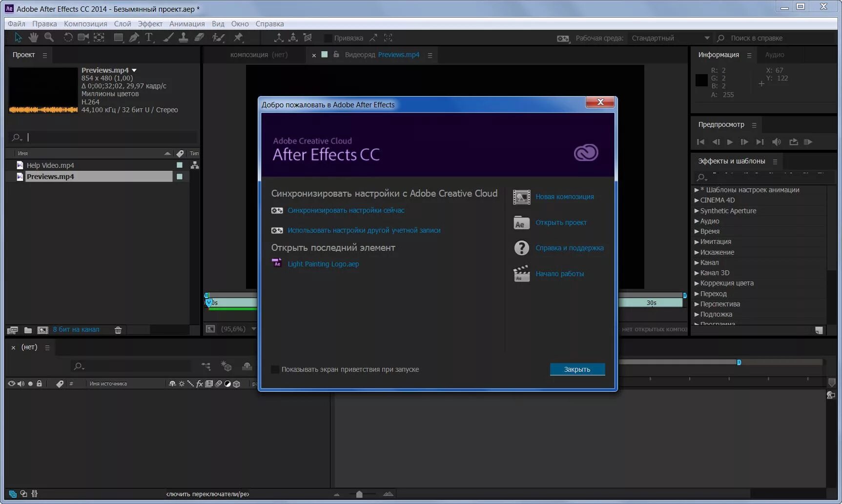Click the blue current-time marker at 0s
This screenshot has width=842, height=504.
209,303
